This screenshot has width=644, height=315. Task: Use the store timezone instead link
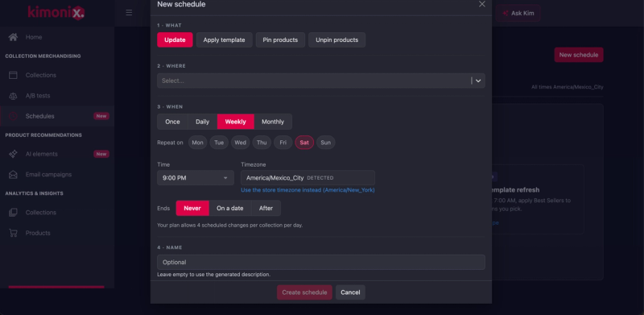pyautogui.click(x=308, y=190)
